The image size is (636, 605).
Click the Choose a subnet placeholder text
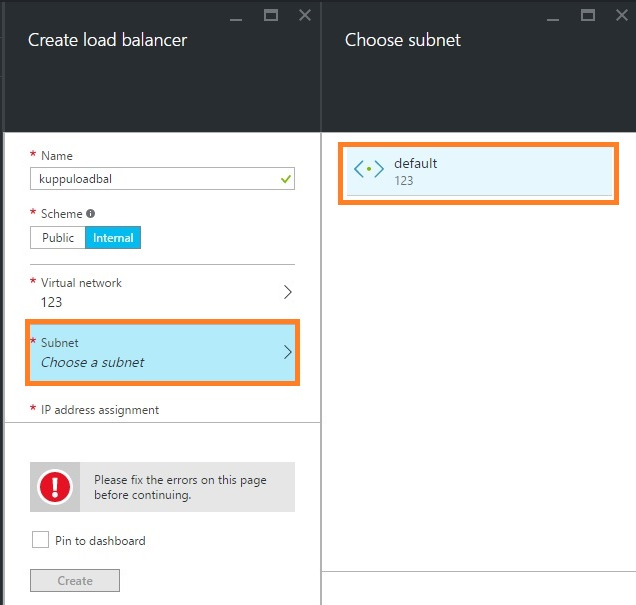click(x=92, y=362)
